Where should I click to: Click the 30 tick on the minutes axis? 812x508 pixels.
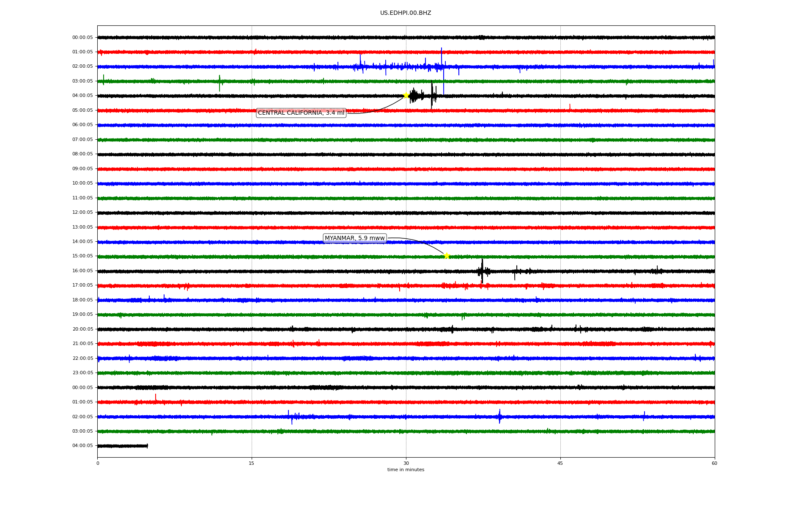[x=406, y=463]
